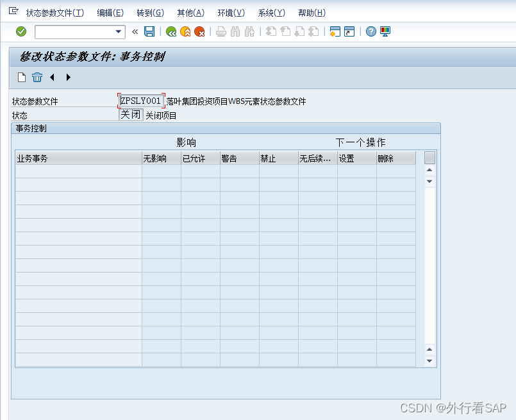Screen dimensions: 516x420
Task: Click the 设置 column header
Action: (x=357, y=158)
